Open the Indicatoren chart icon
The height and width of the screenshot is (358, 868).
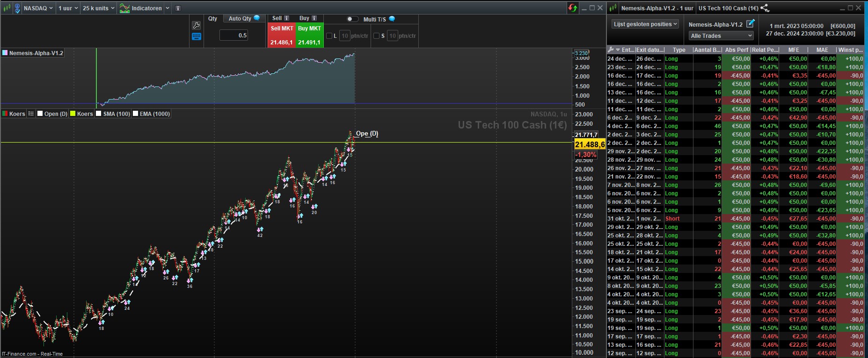click(124, 8)
